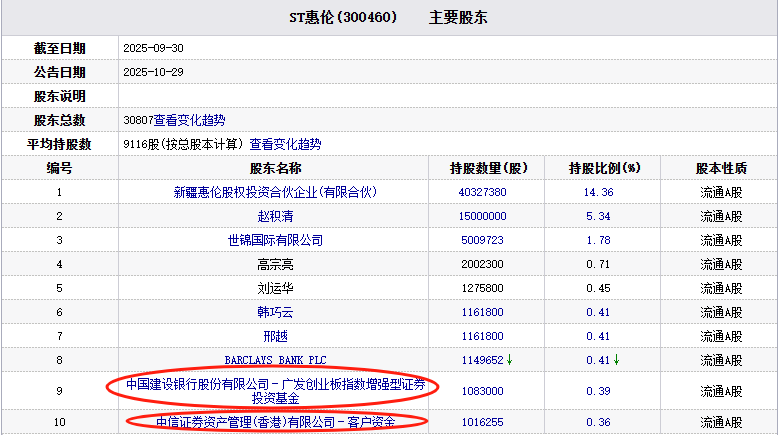Click shareholder name 韩巧云
This screenshot has width=779, height=435.
coord(275,312)
